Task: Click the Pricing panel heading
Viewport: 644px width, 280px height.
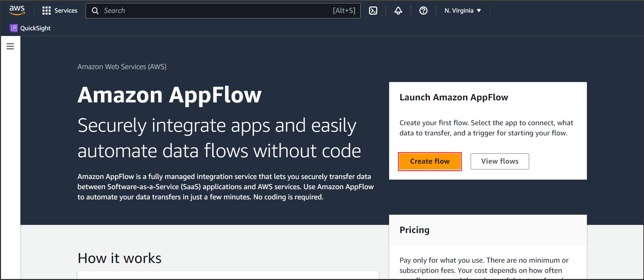Action: 414,230
